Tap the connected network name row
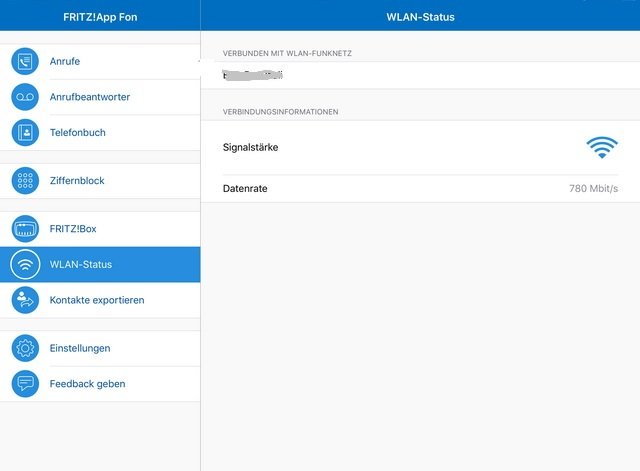The width and height of the screenshot is (640, 471). pos(420,75)
